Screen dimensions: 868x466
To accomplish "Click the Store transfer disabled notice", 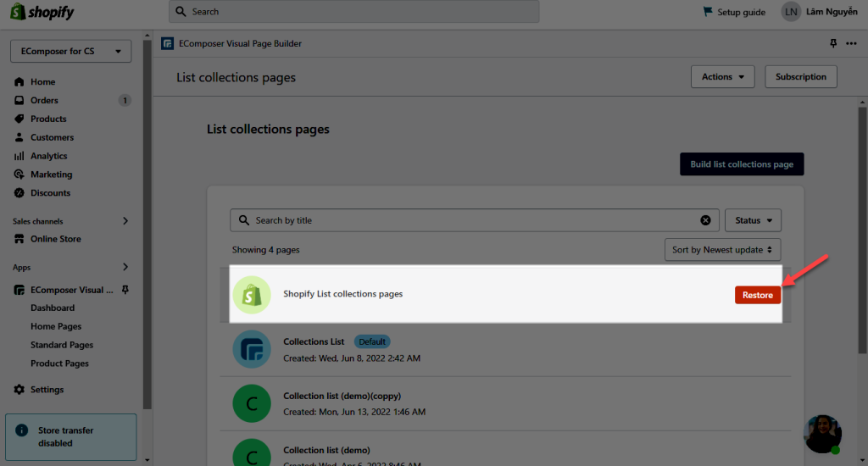I will pyautogui.click(x=71, y=436).
